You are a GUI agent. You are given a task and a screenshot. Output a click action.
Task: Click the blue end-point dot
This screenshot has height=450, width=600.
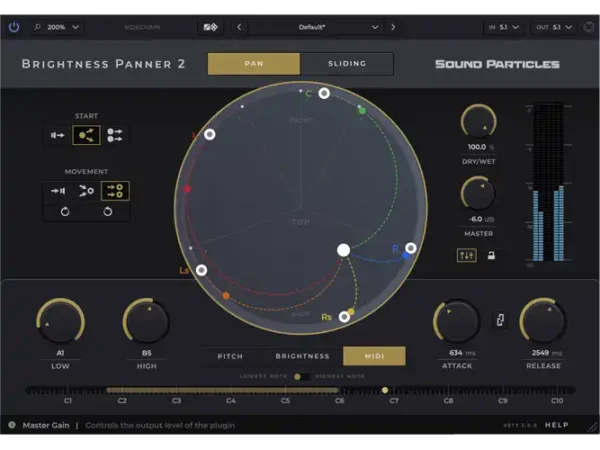[406, 255]
